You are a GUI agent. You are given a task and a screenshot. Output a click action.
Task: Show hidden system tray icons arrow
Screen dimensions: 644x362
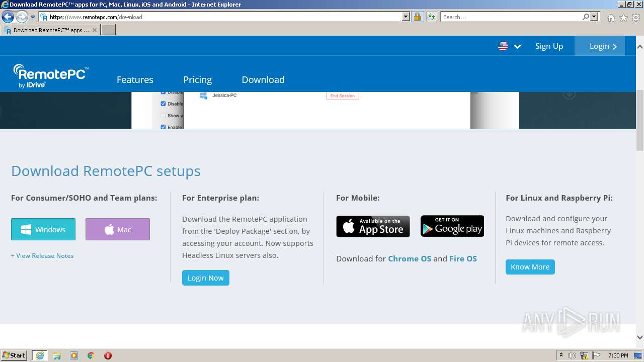(x=561, y=355)
